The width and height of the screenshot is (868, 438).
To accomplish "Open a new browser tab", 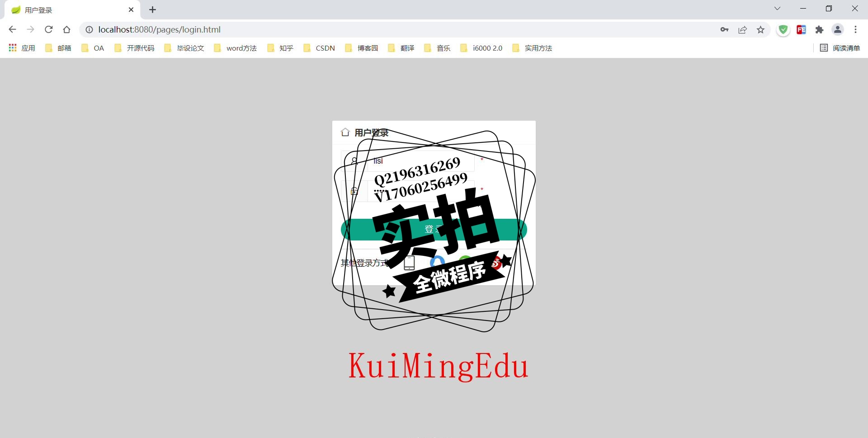I will [x=152, y=9].
